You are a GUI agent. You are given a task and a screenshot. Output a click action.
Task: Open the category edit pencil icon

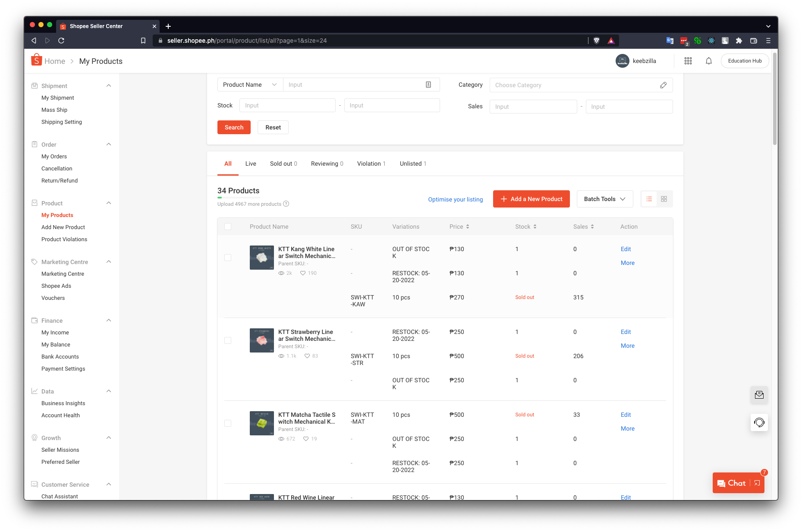coord(664,85)
